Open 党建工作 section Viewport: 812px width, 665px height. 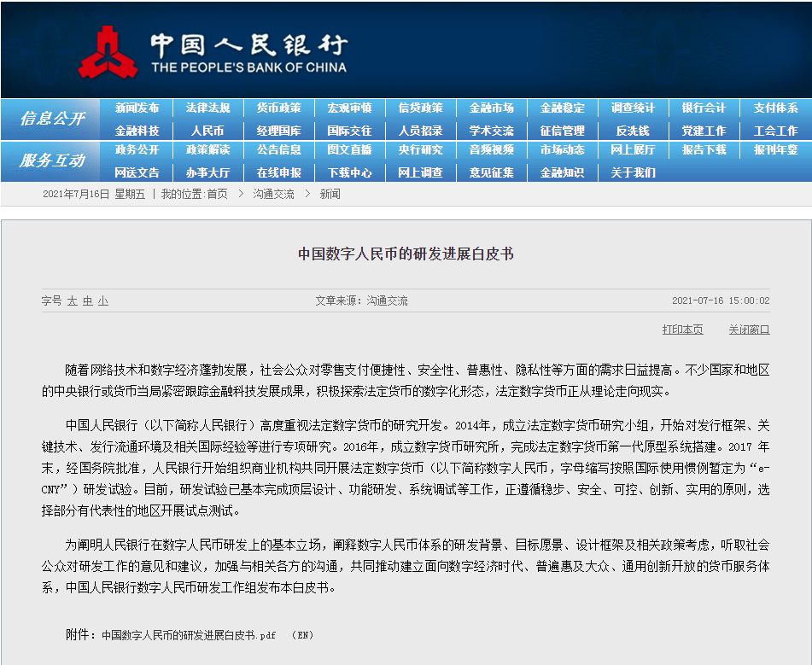[x=704, y=131]
